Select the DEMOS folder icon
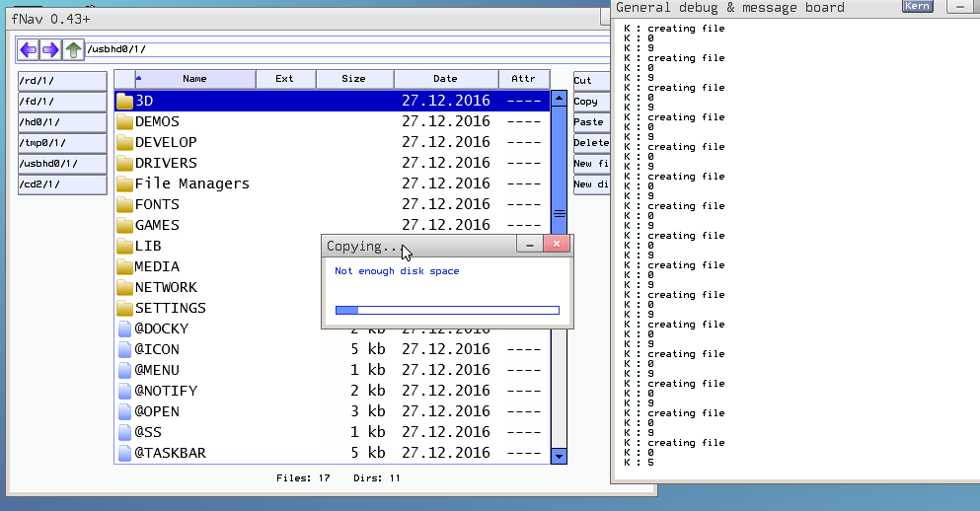The image size is (980, 511). [124, 121]
